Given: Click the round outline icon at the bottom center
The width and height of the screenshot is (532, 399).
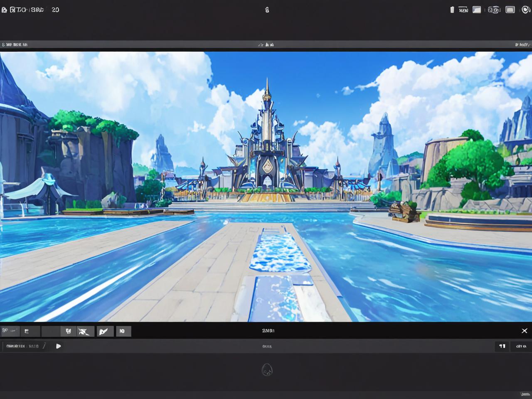Looking at the screenshot, I should [x=267, y=369].
